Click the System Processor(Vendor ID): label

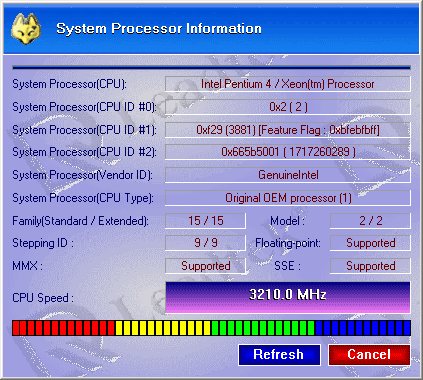(82, 175)
